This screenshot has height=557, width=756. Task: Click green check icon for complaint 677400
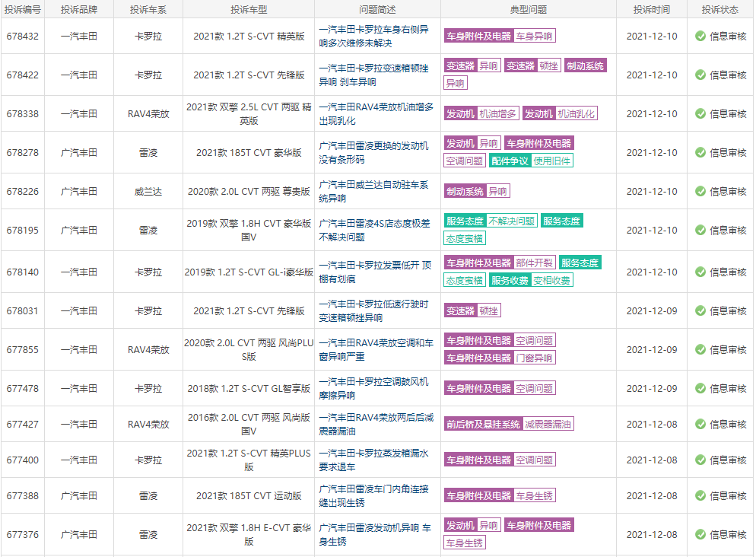(700, 460)
